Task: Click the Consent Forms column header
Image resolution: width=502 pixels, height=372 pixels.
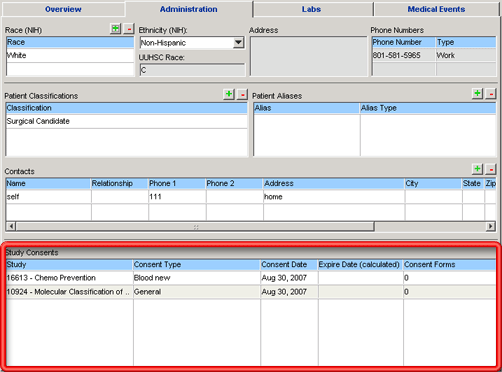Action: coord(450,265)
